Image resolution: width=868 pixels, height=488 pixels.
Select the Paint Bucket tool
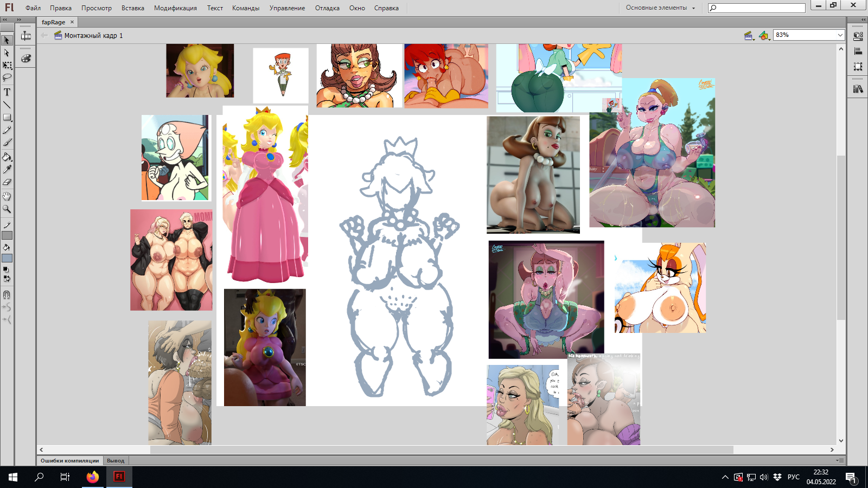pyautogui.click(x=7, y=157)
